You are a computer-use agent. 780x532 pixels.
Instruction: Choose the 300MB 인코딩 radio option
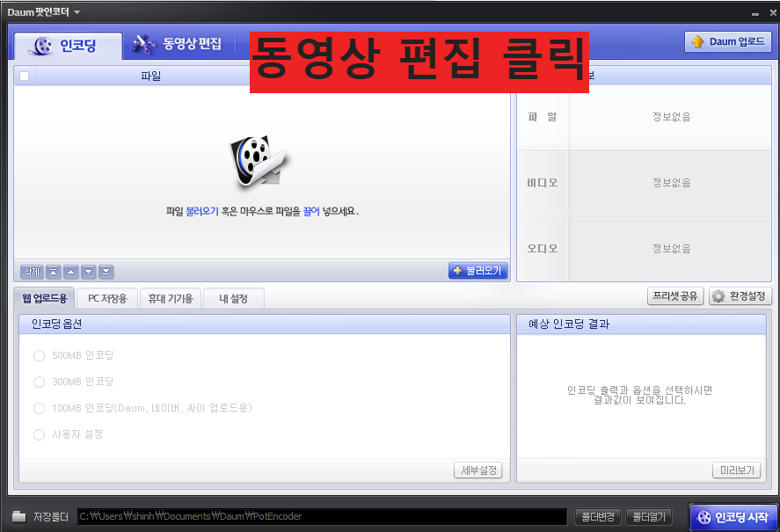39,382
